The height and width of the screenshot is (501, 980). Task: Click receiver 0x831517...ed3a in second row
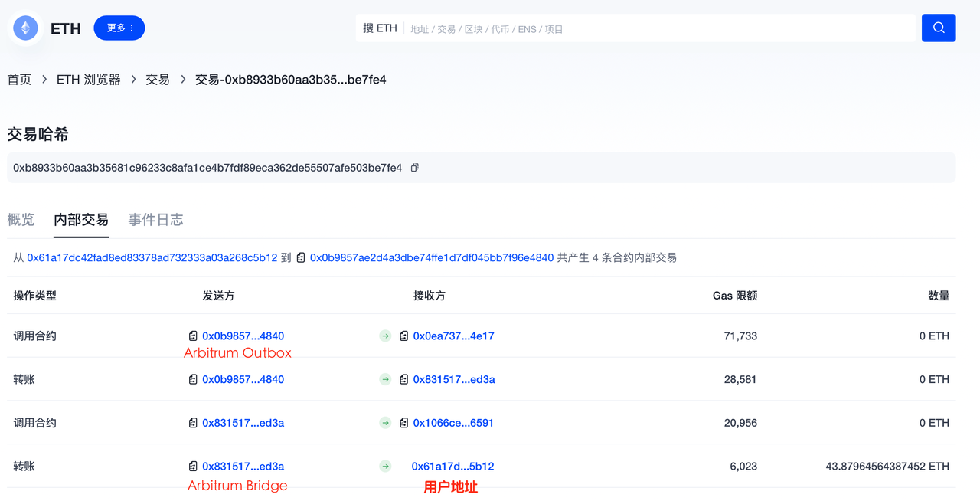coord(454,380)
